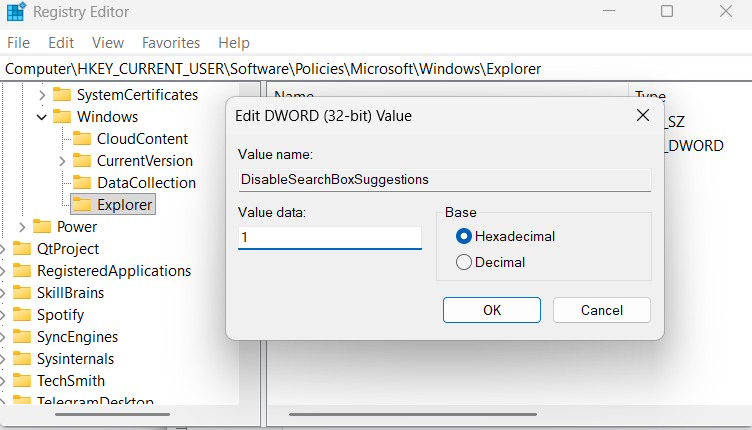
Task: Select the Sysinternals folder icon
Action: coord(22,359)
